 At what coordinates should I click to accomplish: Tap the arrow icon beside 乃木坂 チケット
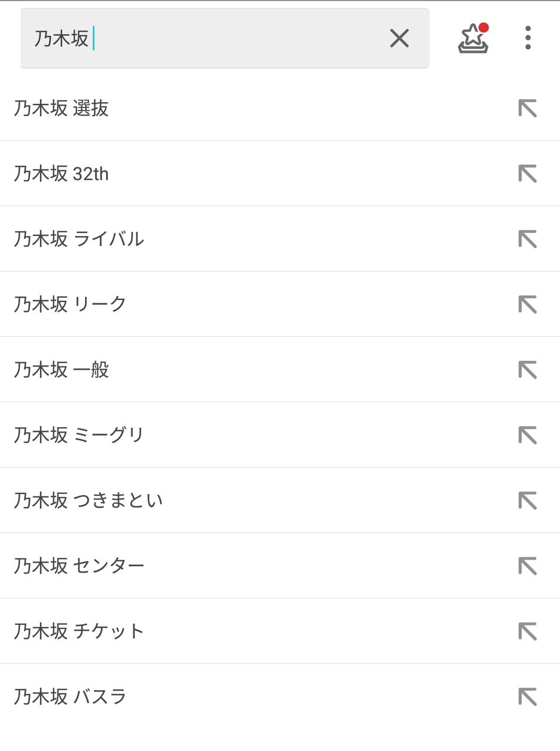point(527,632)
